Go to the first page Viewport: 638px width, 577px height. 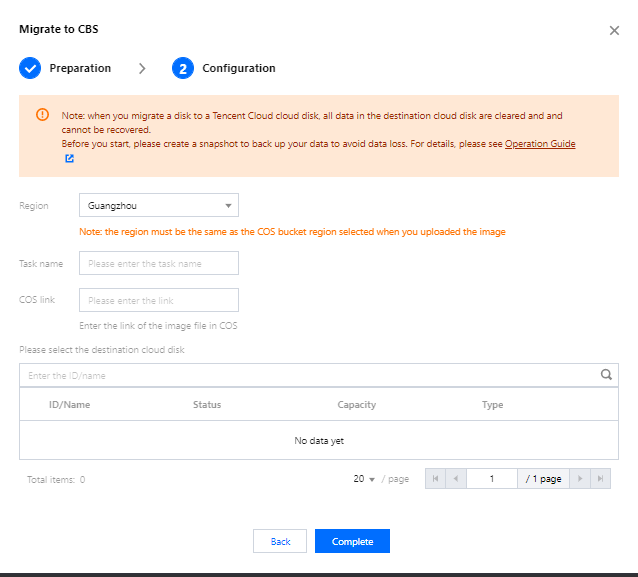tap(435, 479)
